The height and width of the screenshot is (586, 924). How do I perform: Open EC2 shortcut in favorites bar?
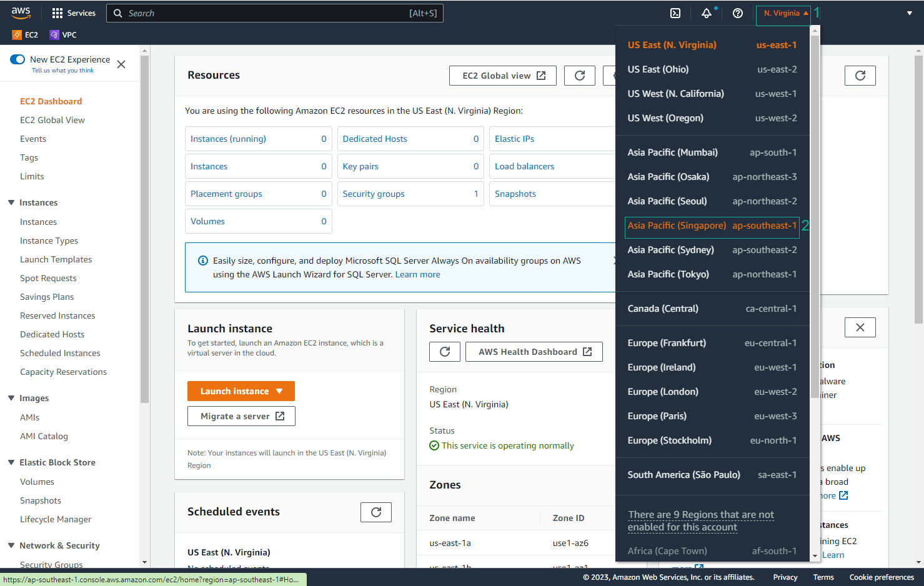[x=26, y=35]
